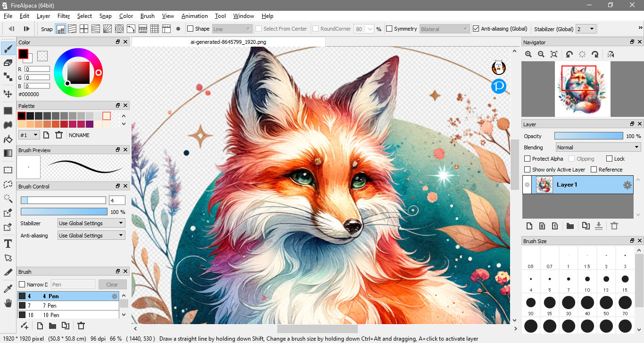Switch to the ai-generated-8645799_1920.png tab
This screenshot has height=343, width=644.
point(228,42)
